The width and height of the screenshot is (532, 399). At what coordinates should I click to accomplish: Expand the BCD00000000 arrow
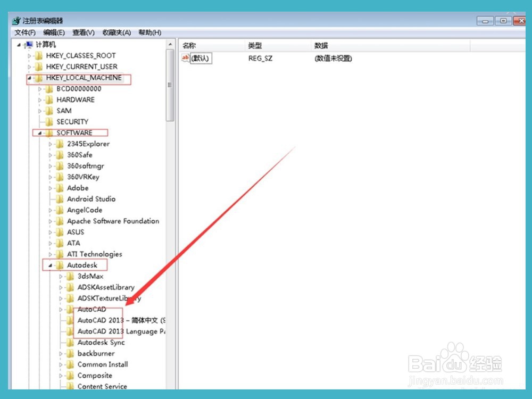tap(40, 89)
